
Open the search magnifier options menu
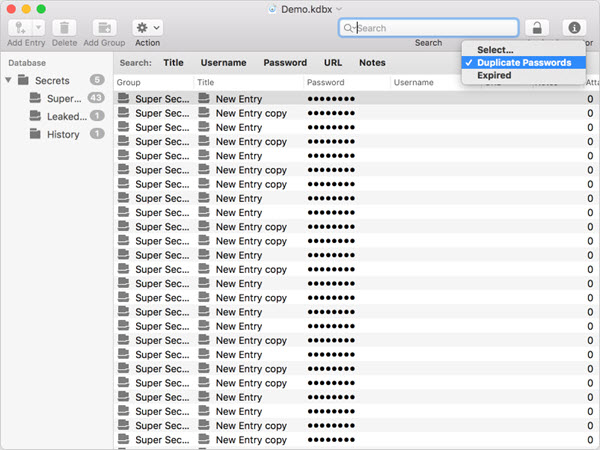[349, 28]
